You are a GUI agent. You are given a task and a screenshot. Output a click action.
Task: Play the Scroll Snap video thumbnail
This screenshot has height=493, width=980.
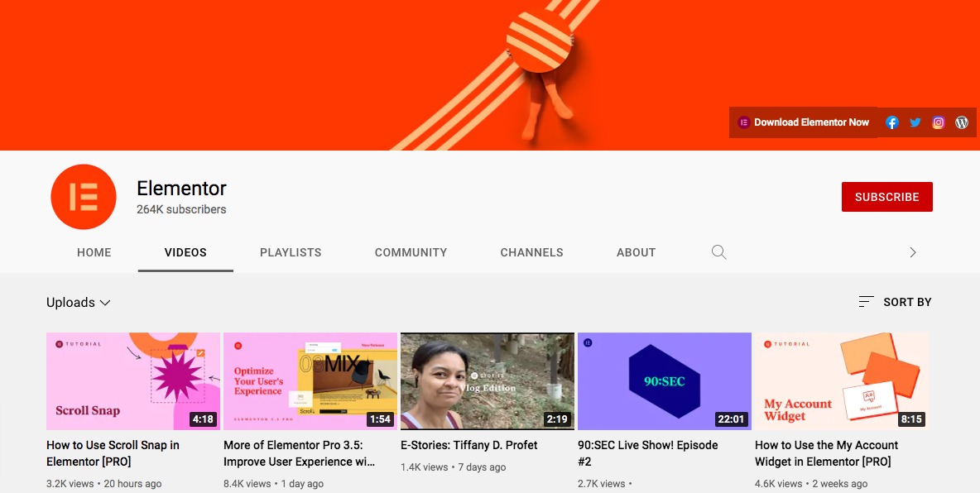(x=133, y=381)
